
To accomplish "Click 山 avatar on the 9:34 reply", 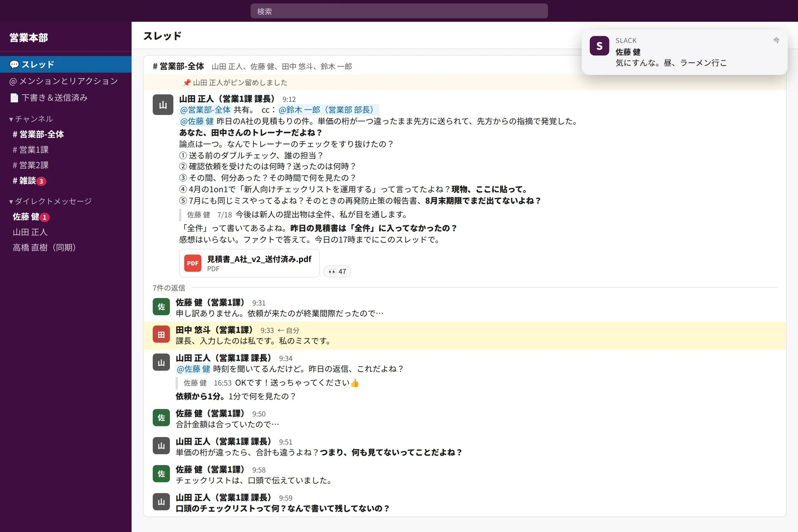I will (x=161, y=362).
